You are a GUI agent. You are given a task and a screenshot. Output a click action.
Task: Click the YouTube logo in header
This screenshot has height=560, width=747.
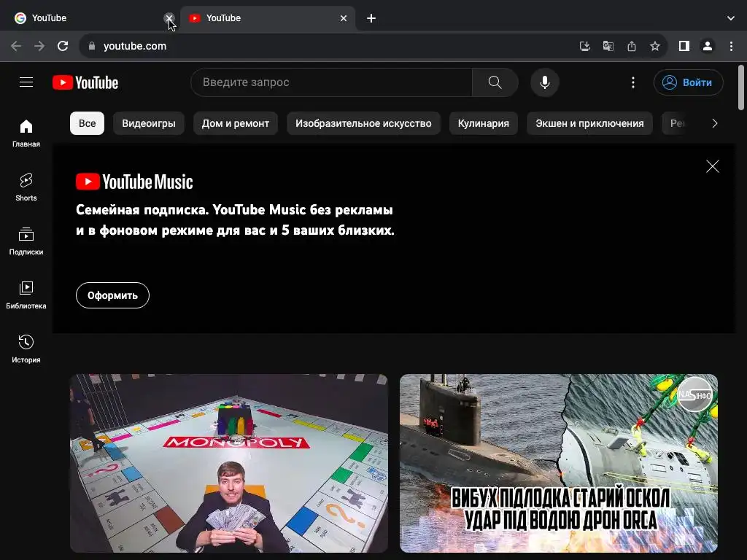point(85,82)
